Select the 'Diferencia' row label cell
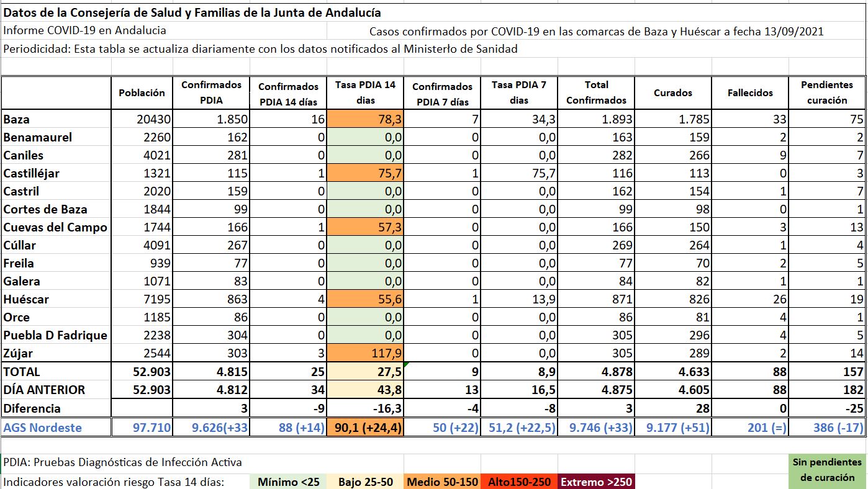 pyautogui.click(x=56, y=408)
